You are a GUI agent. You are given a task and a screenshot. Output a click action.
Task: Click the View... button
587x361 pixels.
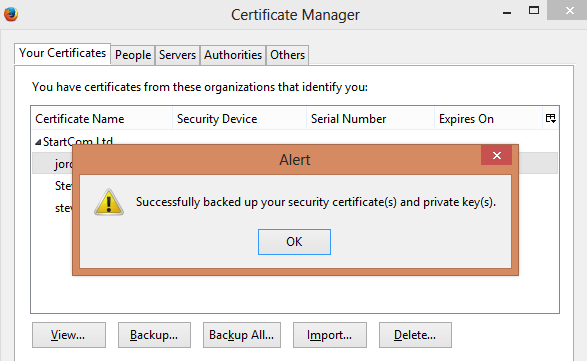click(69, 335)
